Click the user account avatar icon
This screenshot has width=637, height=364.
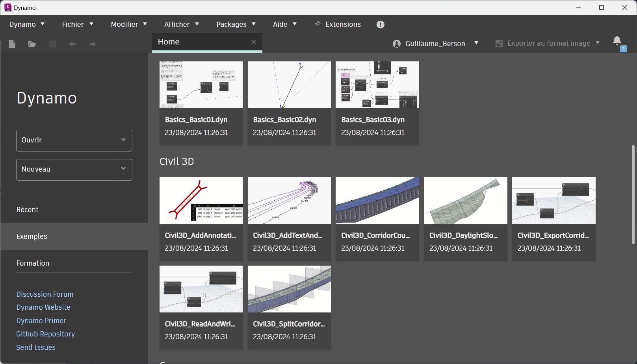pyautogui.click(x=397, y=44)
